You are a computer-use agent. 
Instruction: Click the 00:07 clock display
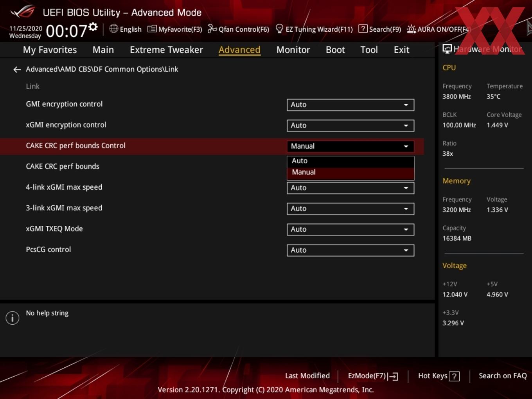pyautogui.click(x=66, y=31)
